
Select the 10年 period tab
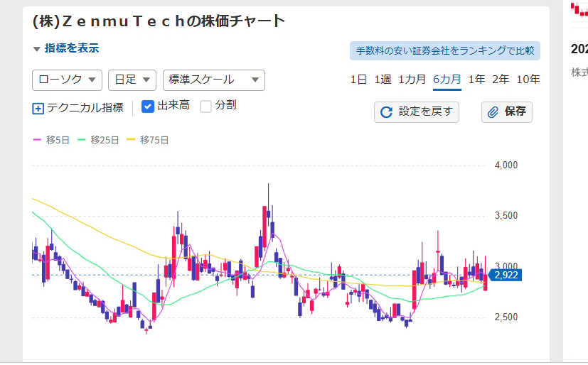528,80
